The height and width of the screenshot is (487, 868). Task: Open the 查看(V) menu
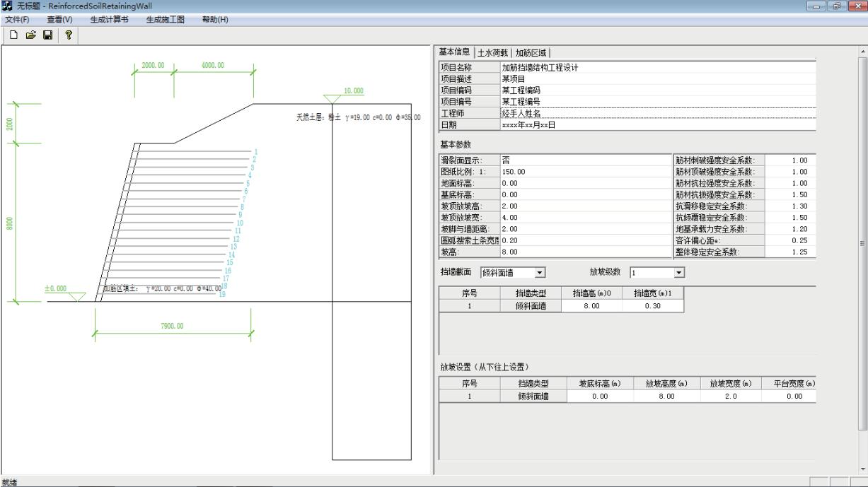pos(59,19)
